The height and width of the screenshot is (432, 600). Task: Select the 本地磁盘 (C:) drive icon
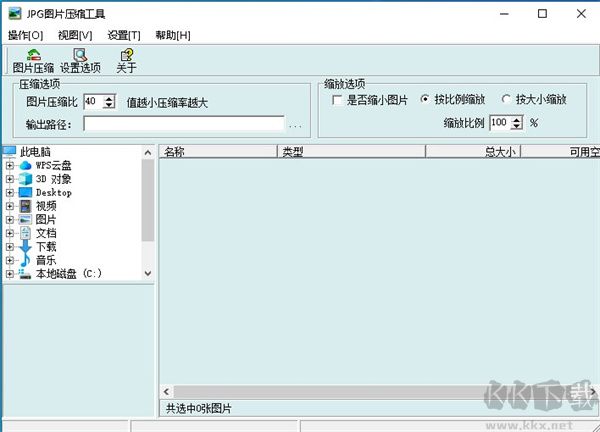tap(25, 274)
